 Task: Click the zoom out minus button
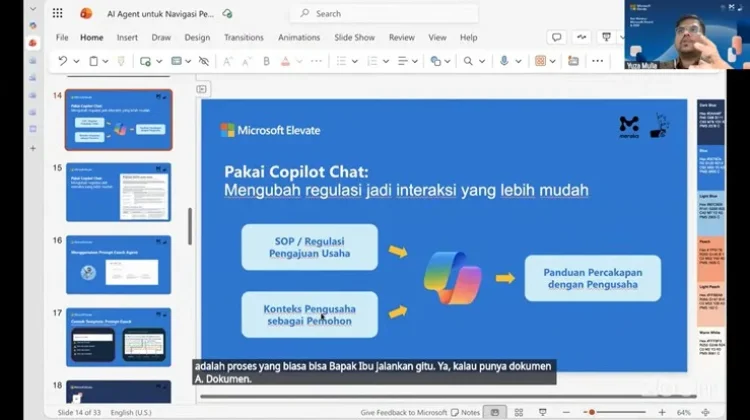(x=566, y=412)
